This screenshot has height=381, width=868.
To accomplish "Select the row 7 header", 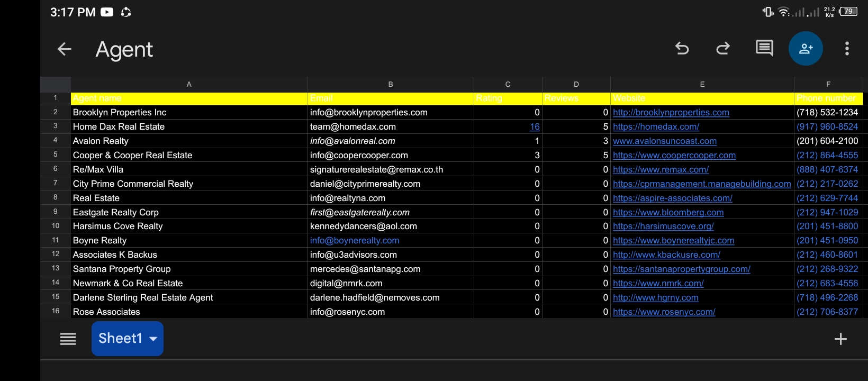I will (x=56, y=183).
